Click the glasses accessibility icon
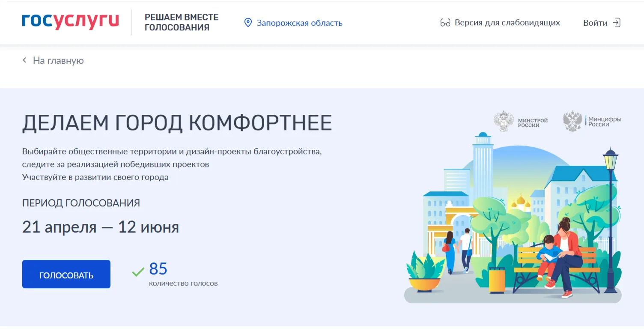This screenshot has height=331, width=644. (x=445, y=23)
